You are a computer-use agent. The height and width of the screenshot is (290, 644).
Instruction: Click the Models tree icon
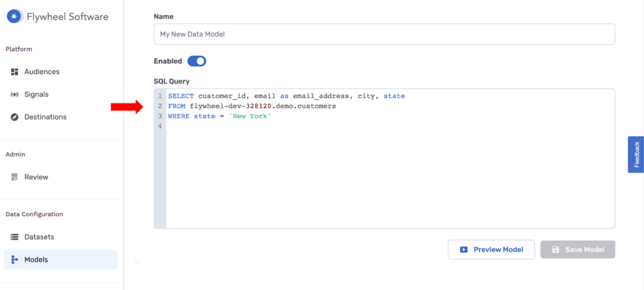14,260
